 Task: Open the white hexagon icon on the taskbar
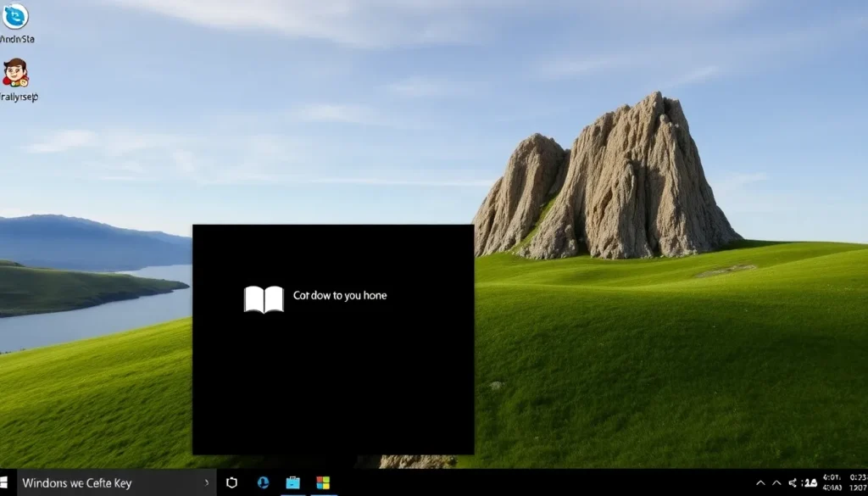231,482
